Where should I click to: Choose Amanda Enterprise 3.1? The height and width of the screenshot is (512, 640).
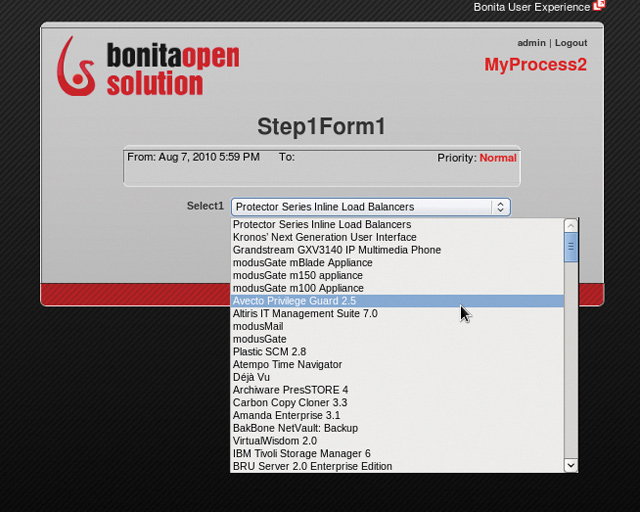(x=397, y=415)
